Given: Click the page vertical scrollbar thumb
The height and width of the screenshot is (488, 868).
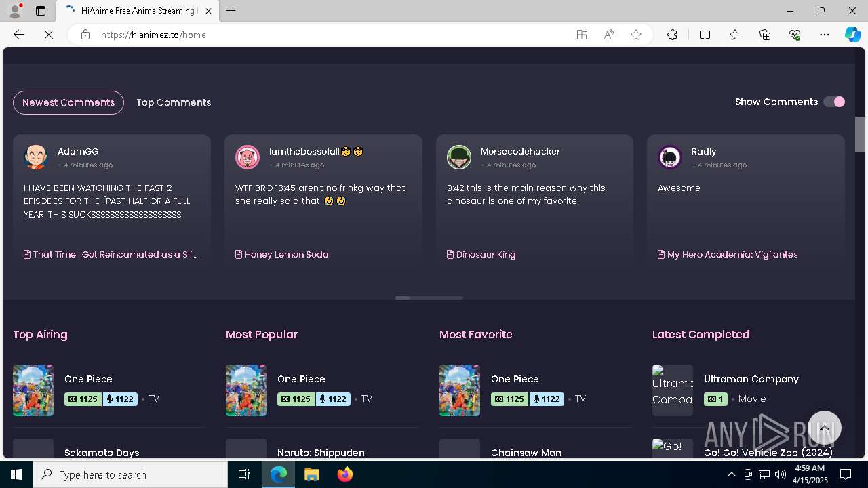Looking at the screenshot, I should click(x=860, y=134).
